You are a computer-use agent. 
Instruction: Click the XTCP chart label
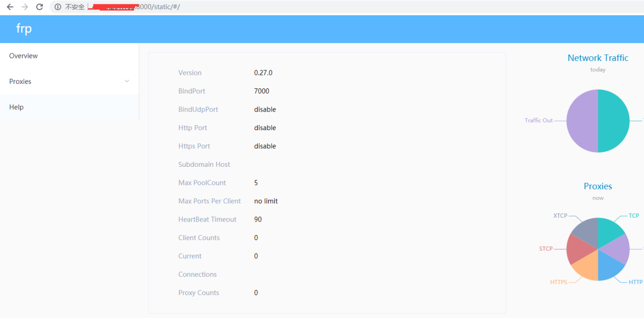(560, 216)
